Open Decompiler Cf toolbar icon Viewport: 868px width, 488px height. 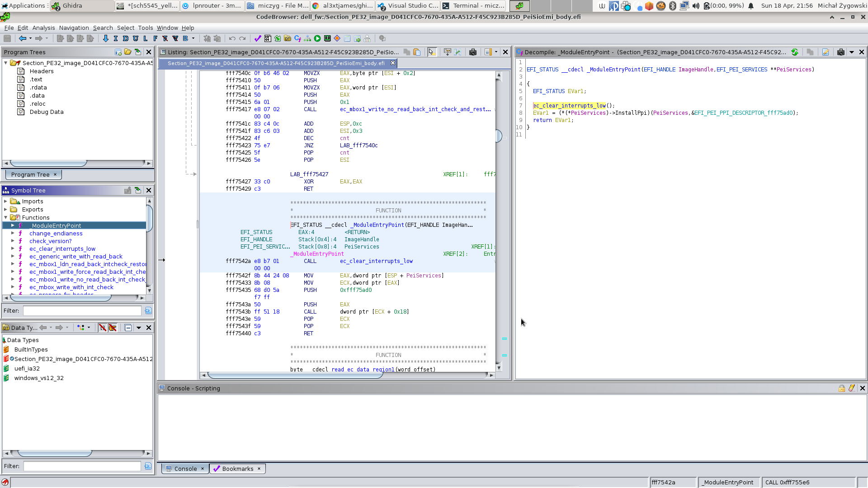click(297, 38)
